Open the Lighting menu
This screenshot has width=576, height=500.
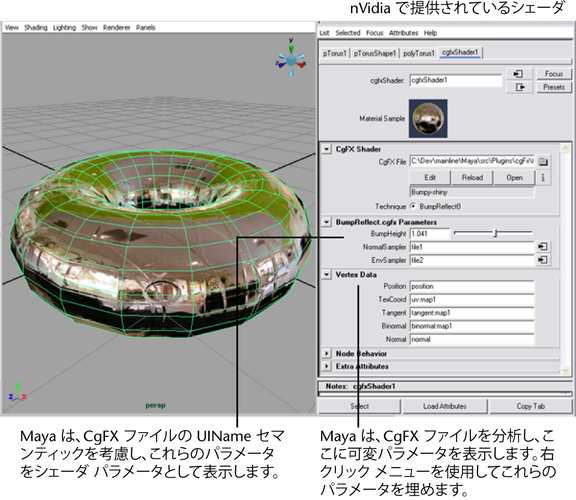click(x=64, y=28)
